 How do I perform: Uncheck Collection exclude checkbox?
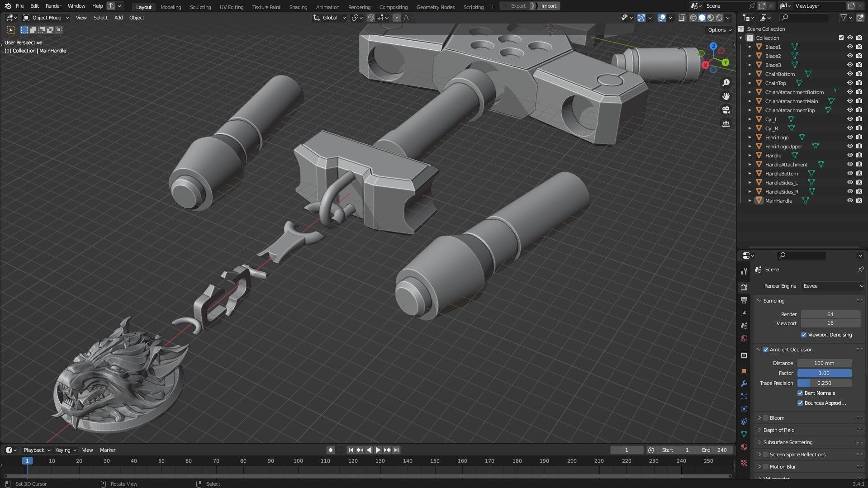pos(841,38)
